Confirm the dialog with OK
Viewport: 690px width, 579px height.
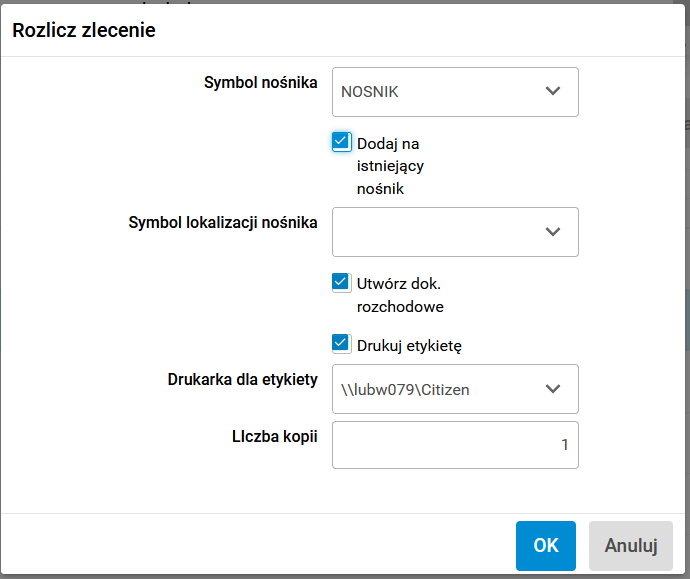pos(546,546)
